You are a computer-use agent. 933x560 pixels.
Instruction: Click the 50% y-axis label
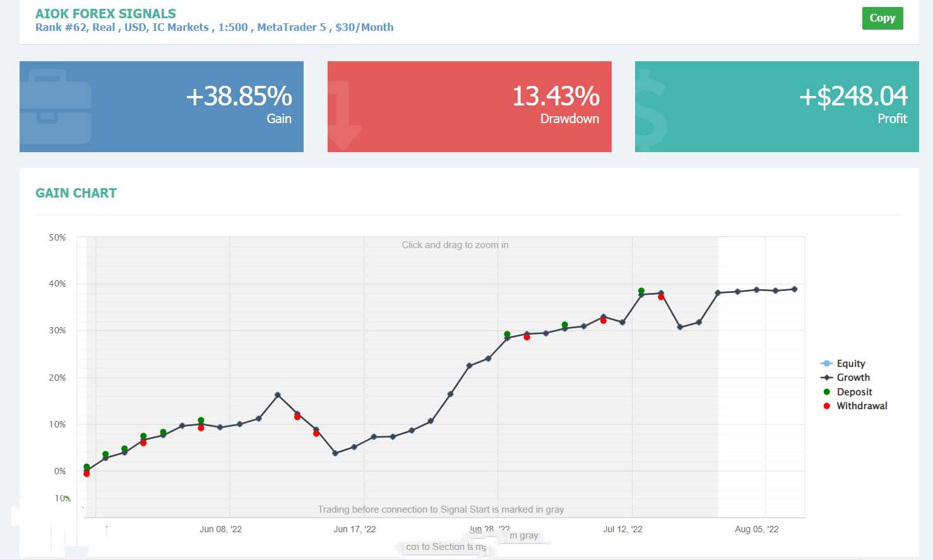[57, 237]
